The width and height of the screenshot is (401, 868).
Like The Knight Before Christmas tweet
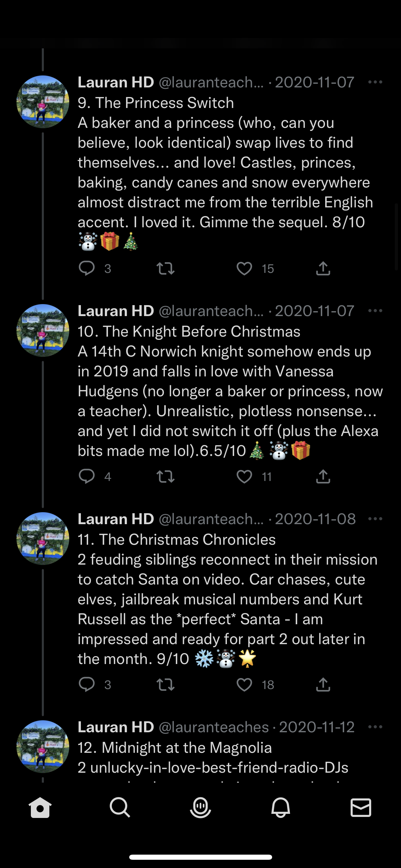tap(244, 477)
